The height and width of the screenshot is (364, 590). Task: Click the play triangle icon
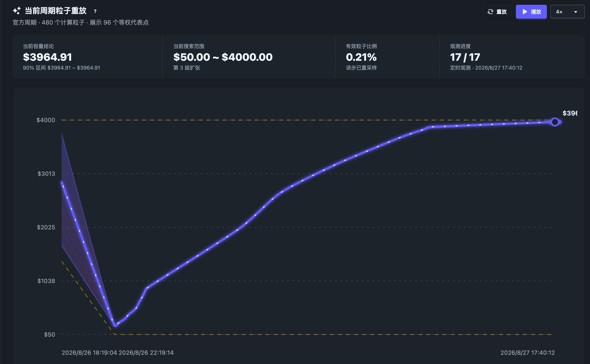click(525, 12)
